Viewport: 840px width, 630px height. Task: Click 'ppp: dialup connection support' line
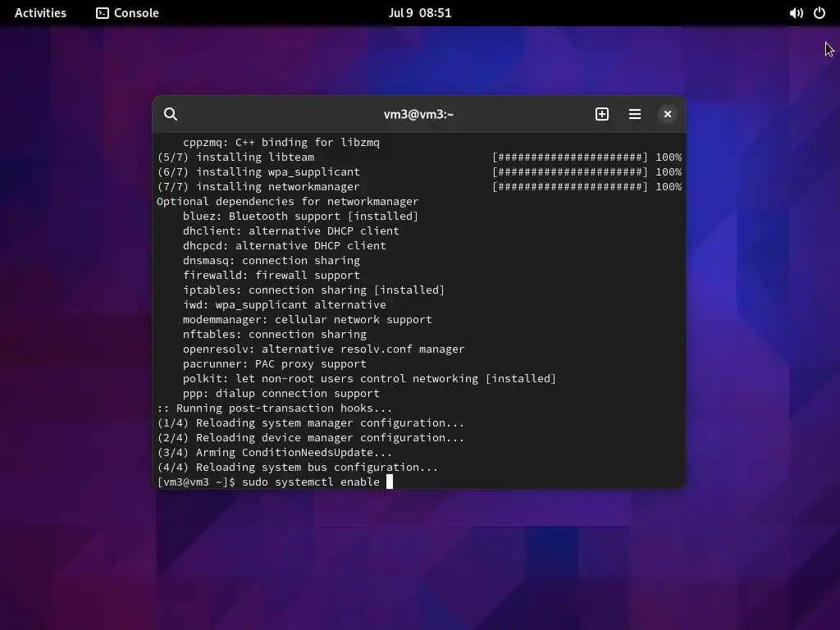coord(281,393)
